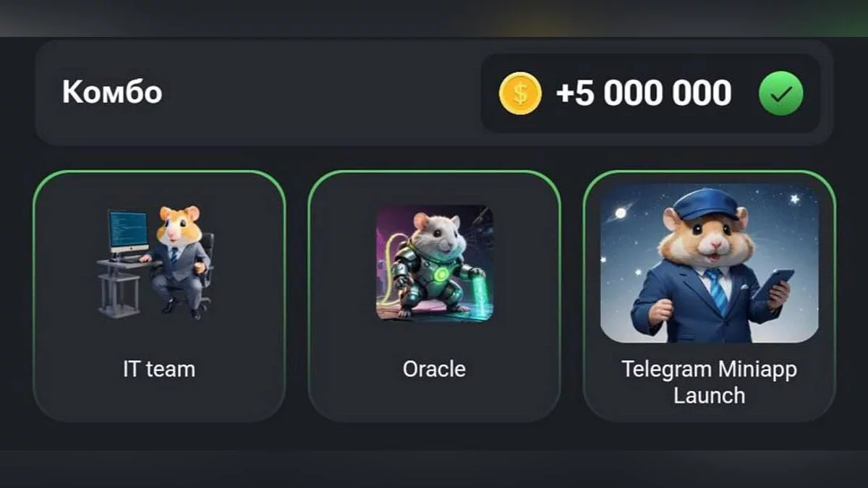Tap the ringed planet in the Telegram card sky
868x488 pixels.
pos(621,214)
